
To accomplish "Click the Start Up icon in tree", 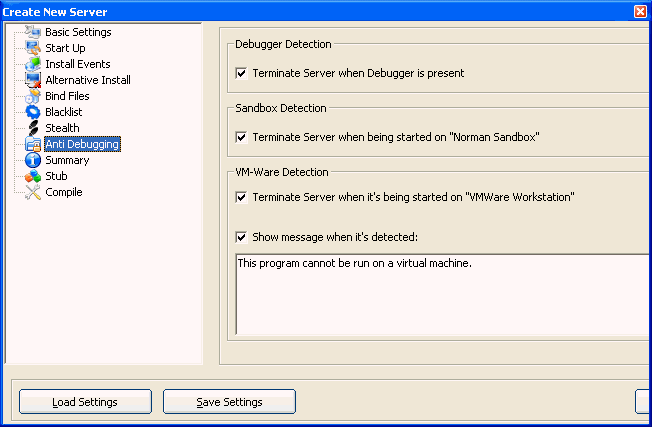I will pyautogui.click(x=33, y=48).
